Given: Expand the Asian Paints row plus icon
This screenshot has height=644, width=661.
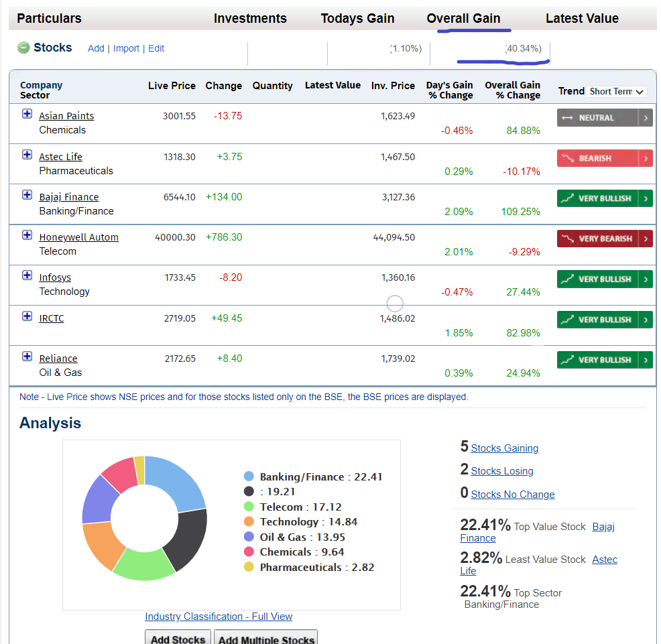Looking at the screenshot, I should pos(27,114).
